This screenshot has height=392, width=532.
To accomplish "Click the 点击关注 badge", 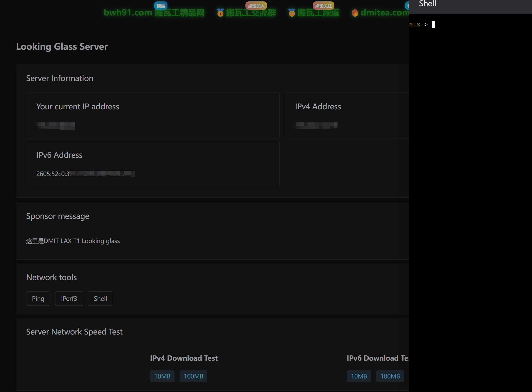I will [323, 6].
